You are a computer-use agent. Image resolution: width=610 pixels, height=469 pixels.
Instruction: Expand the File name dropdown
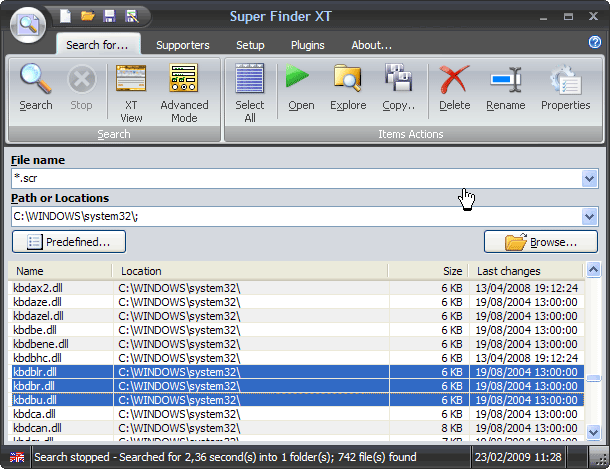pyautogui.click(x=589, y=178)
